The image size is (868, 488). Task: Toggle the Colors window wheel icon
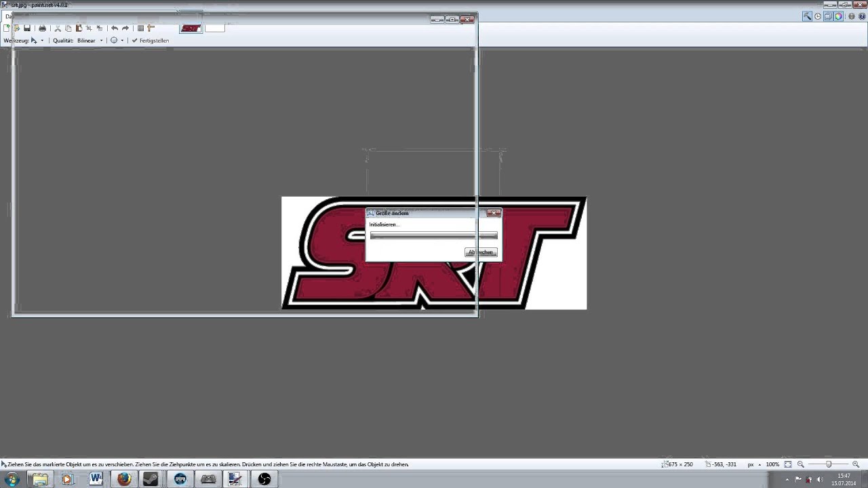tap(838, 16)
